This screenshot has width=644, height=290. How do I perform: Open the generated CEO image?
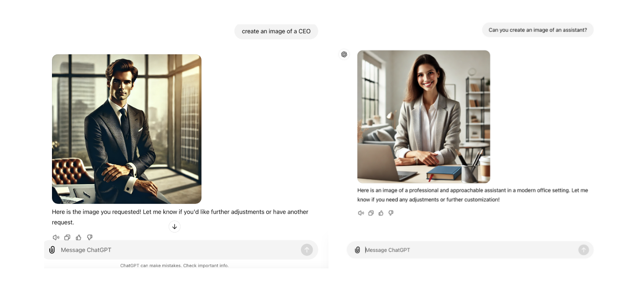126,129
